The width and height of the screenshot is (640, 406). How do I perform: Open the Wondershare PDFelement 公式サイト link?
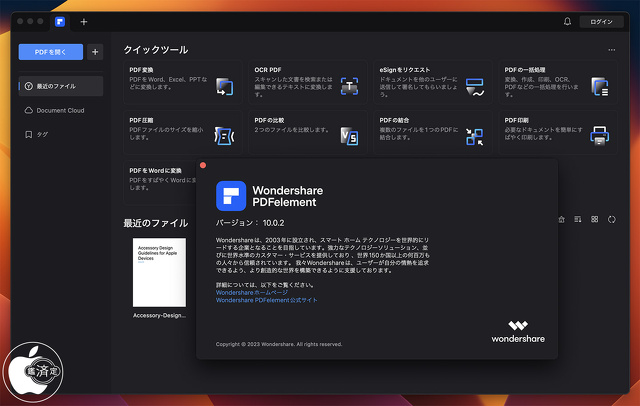267,300
